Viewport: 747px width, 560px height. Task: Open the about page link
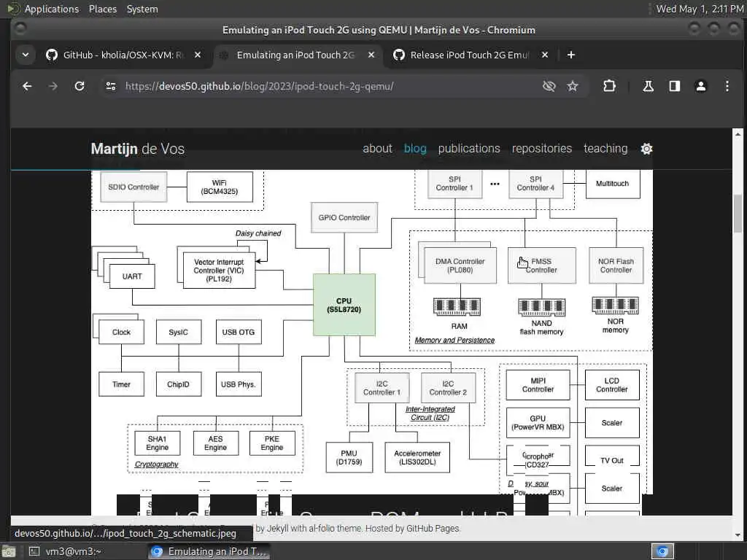(x=377, y=149)
